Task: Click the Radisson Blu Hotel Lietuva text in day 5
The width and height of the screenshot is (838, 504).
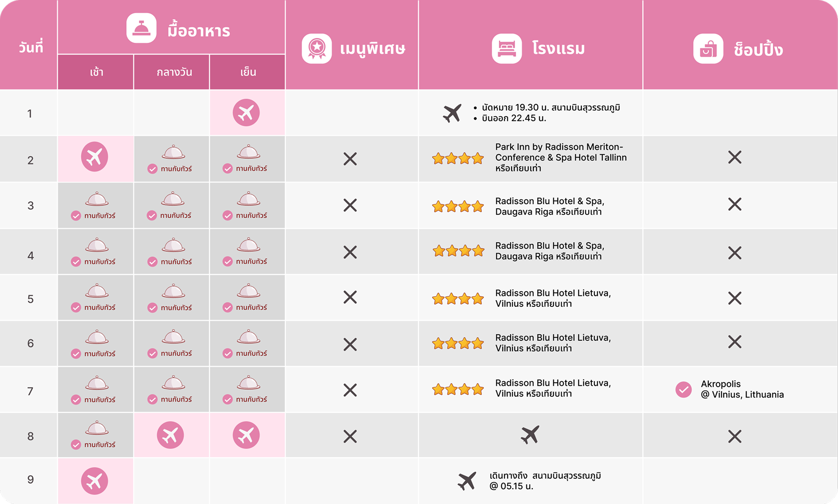Action: pyautogui.click(x=553, y=298)
